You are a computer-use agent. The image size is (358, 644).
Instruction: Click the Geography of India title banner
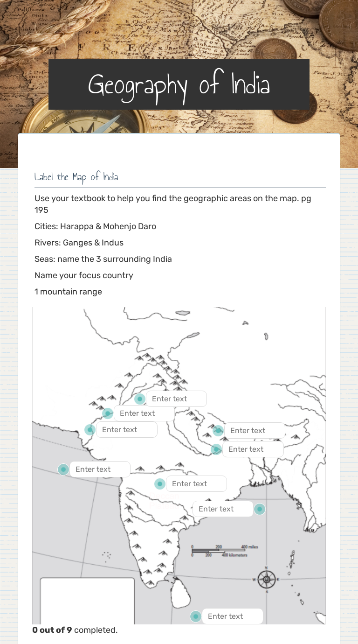pyautogui.click(x=179, y=85)
